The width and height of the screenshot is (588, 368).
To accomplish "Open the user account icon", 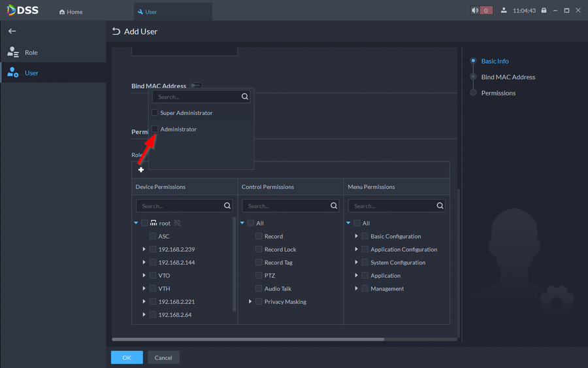I will click(x=504, y=10).
